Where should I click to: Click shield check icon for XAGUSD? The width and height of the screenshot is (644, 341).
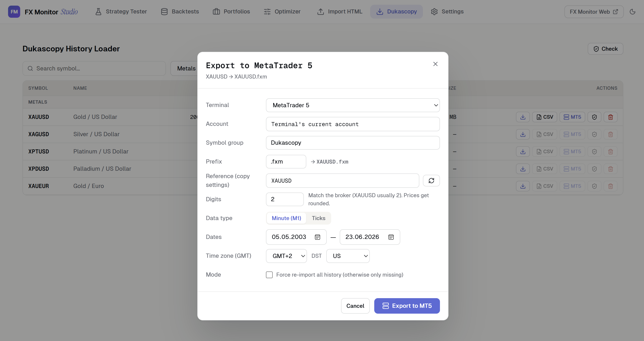(594, 134)
